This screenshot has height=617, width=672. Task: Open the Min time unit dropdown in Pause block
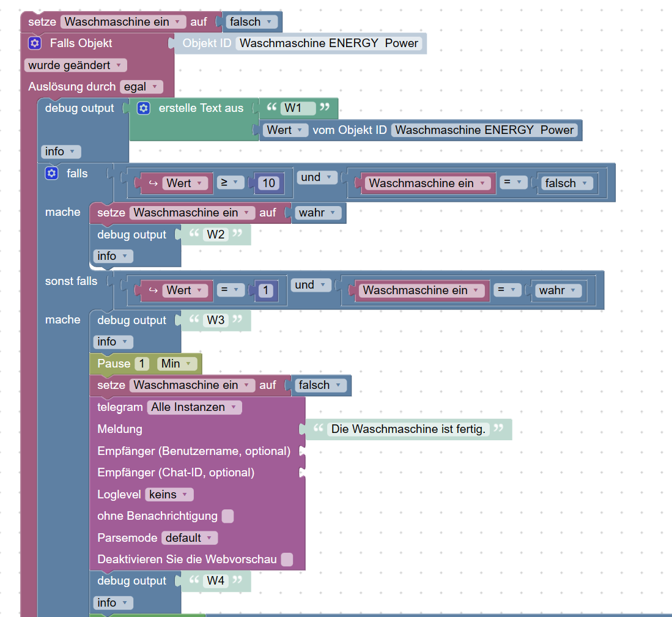click(x=177, y=363)
